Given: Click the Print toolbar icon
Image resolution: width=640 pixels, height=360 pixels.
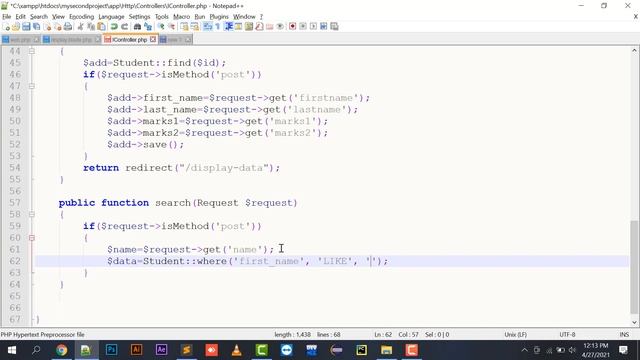Looking at the screenshot, I should tap(68, 27).
